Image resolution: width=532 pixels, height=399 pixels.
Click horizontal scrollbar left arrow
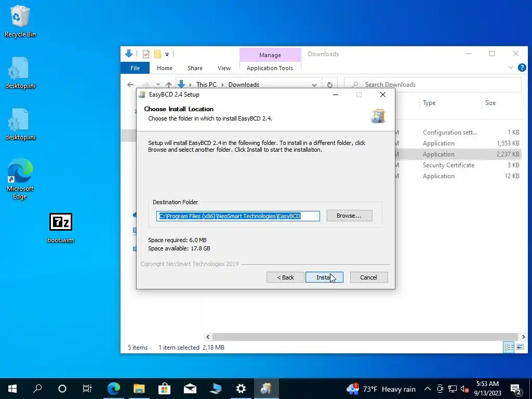click(208, 337)
